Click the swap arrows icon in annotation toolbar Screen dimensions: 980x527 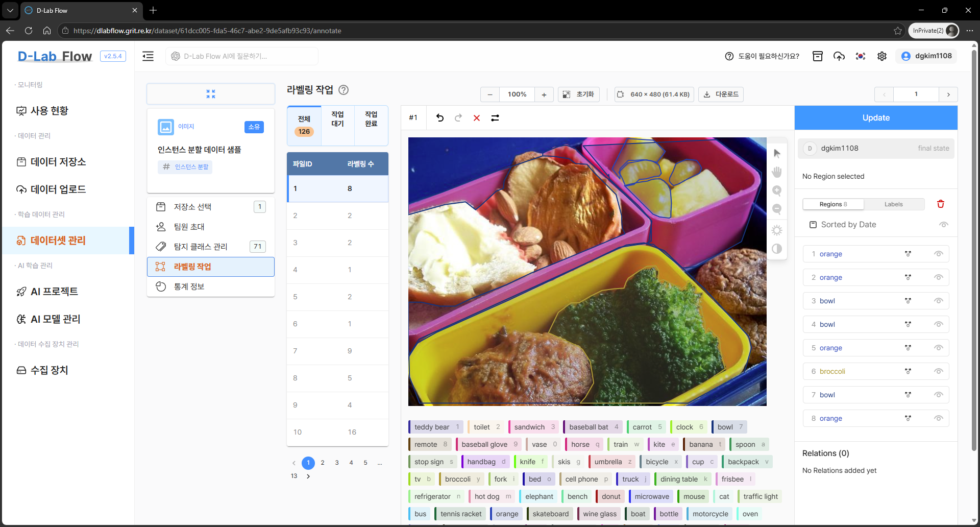pos(495,118)
